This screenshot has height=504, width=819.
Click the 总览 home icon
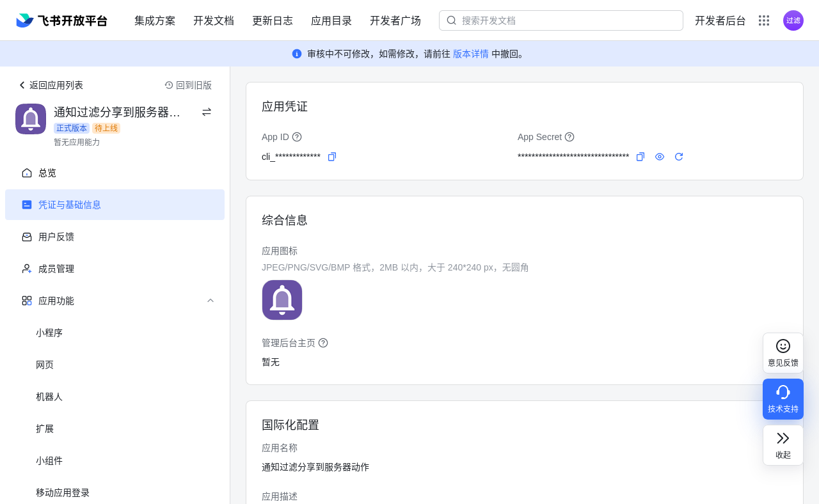pyautogui.click(x=27, y=173)
